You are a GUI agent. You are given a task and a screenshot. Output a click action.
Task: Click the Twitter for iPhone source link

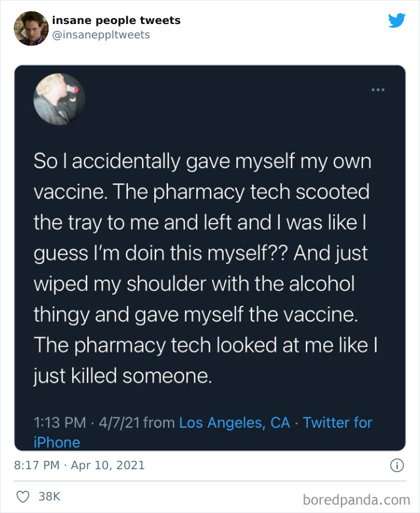337,422
